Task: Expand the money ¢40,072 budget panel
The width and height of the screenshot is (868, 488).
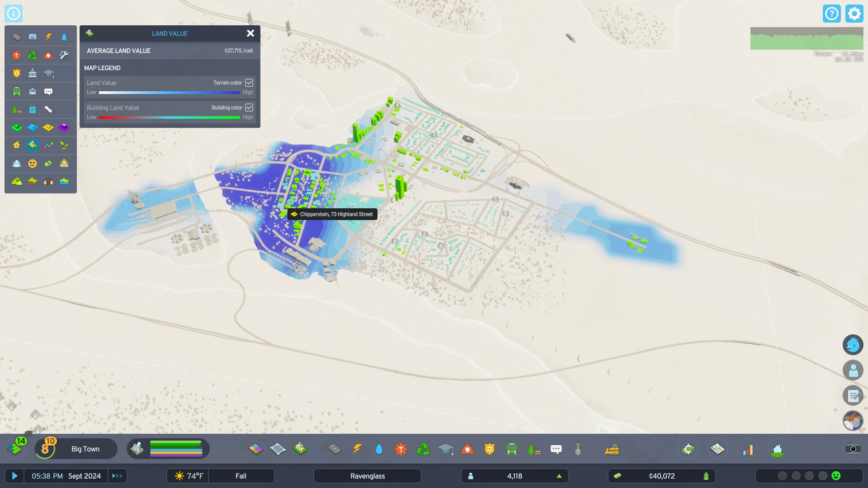Action: 662,476
